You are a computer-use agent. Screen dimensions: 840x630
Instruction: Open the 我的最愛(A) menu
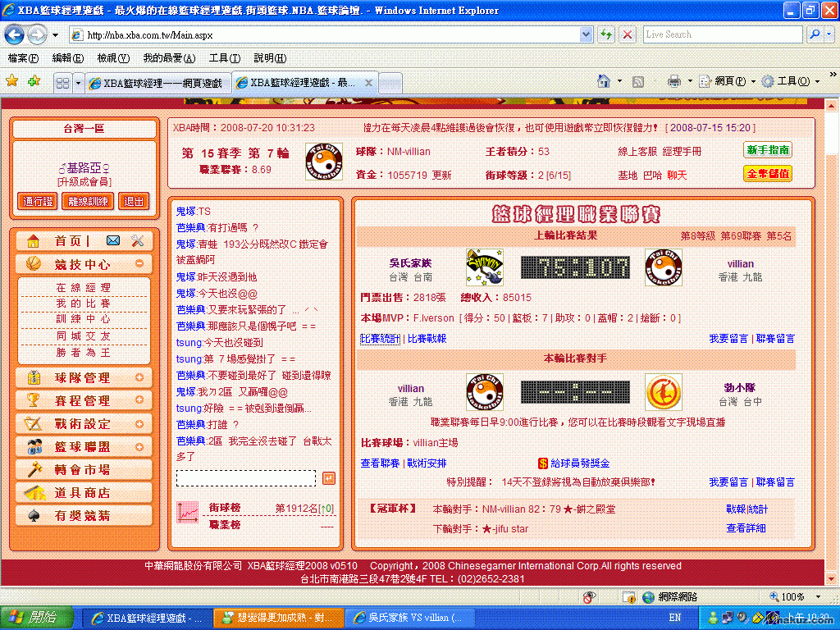coord(169,58)
